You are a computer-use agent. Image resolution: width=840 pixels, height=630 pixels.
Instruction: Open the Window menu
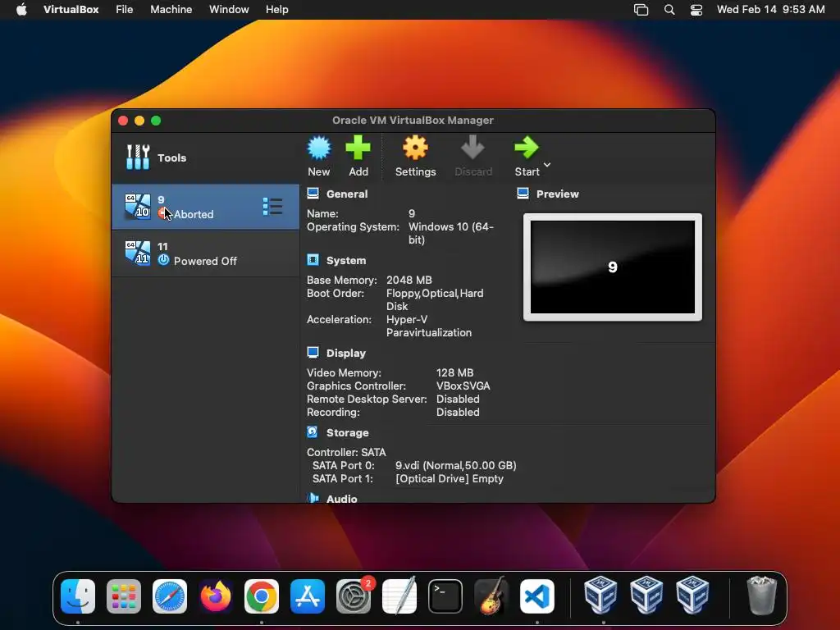[229, 10]
